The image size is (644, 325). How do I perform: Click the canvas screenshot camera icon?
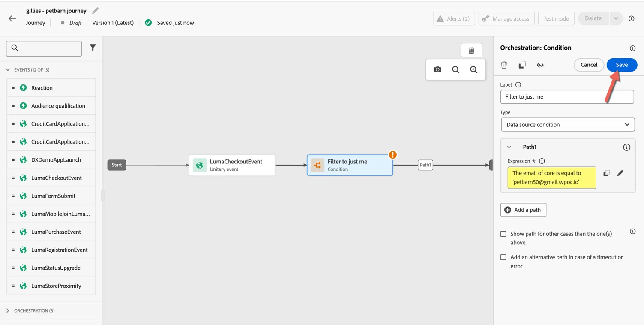[x=437, y=69]
